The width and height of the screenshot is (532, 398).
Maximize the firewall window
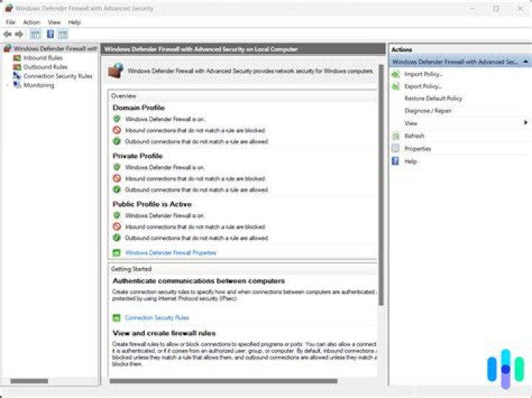(x=496, y=8)
